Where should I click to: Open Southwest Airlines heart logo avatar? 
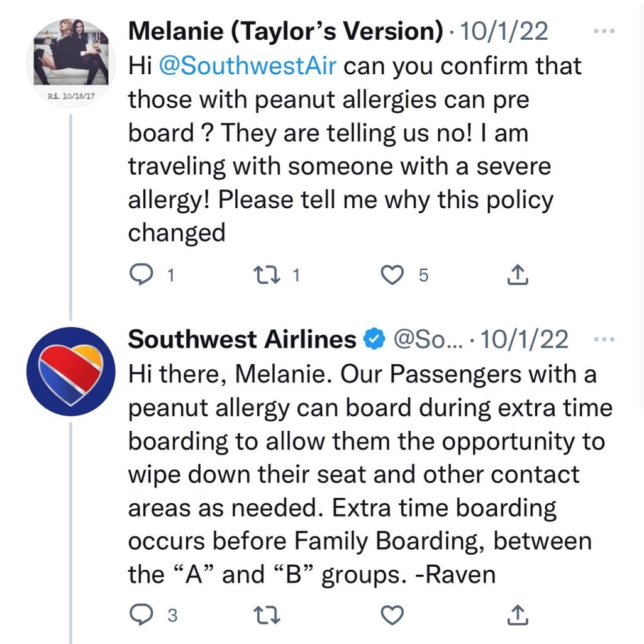point(70,371)
